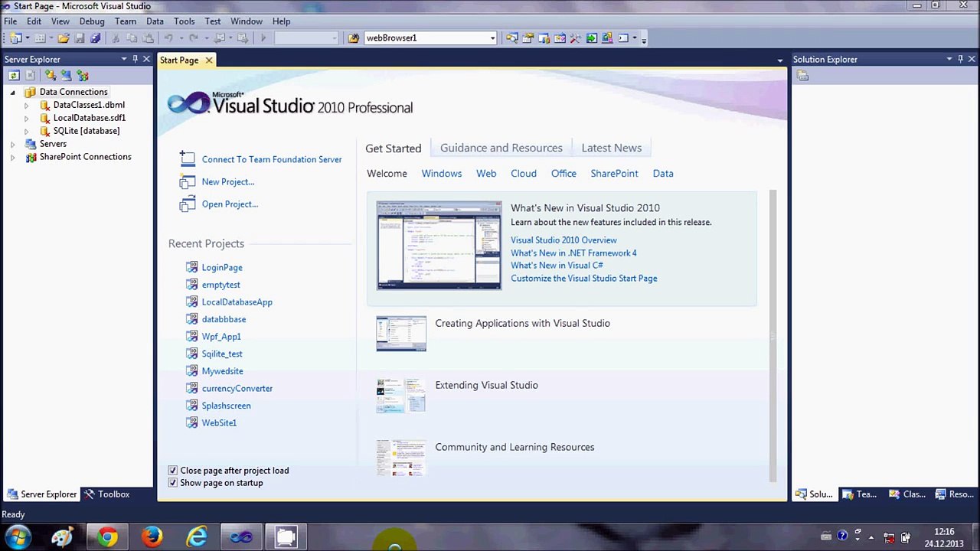Select the SharePoint category
The width and height of the screenshot is (980, 551).
click(x=614, y=174)
